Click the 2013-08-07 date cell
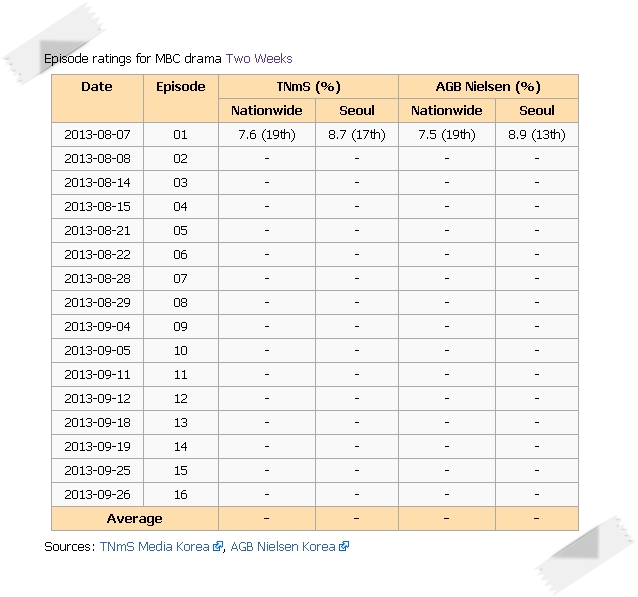638x597 pixels. [97, 135]
